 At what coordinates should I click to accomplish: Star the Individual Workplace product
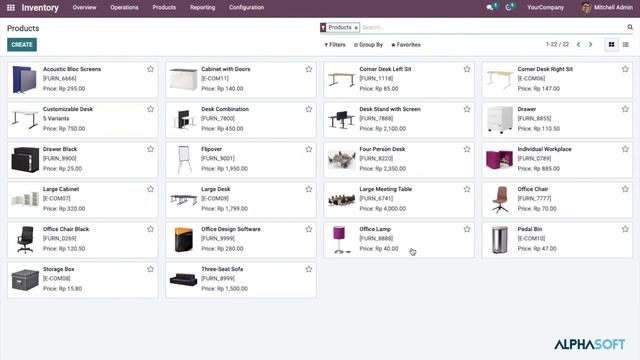click(x=625, y=149)
